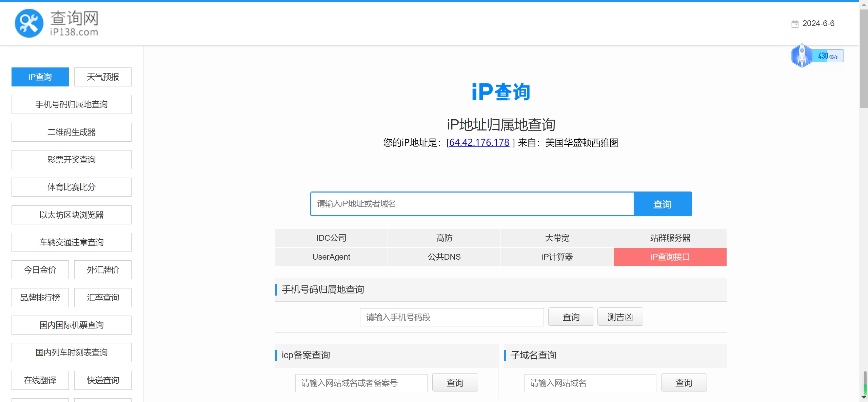Open 体育比赛比分 page

(72, 187)
